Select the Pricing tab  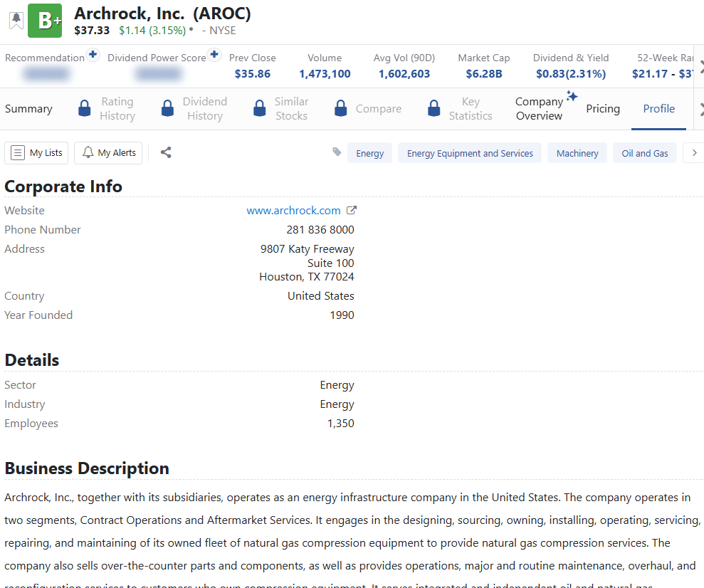pyautogui.click(x=602, y=109)
